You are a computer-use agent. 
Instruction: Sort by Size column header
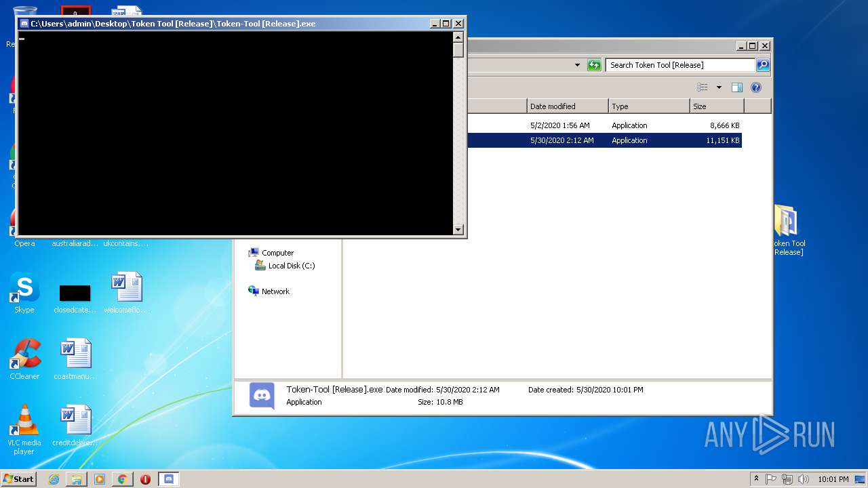click(717, 106)
